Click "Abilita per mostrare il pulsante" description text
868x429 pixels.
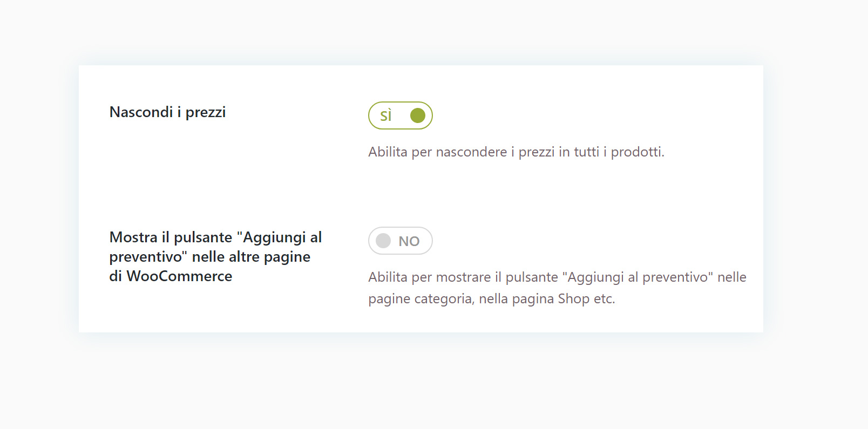(463, 277)
